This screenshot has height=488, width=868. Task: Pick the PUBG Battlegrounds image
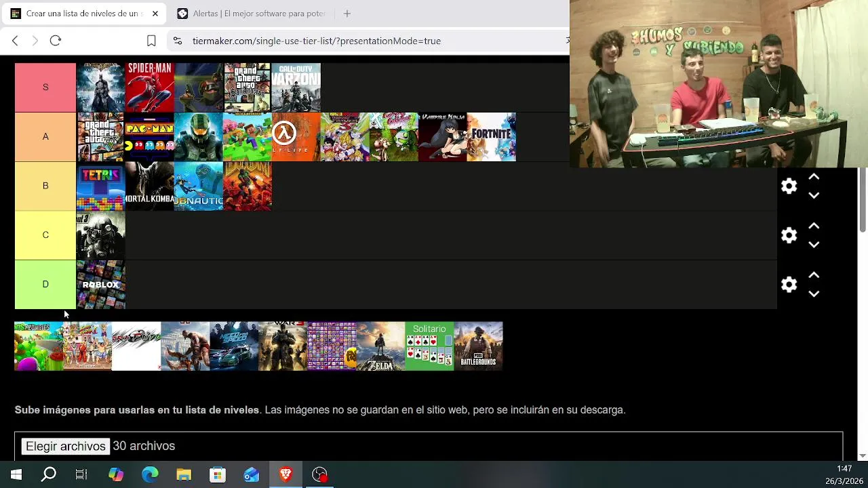click(x=478, y=346)
